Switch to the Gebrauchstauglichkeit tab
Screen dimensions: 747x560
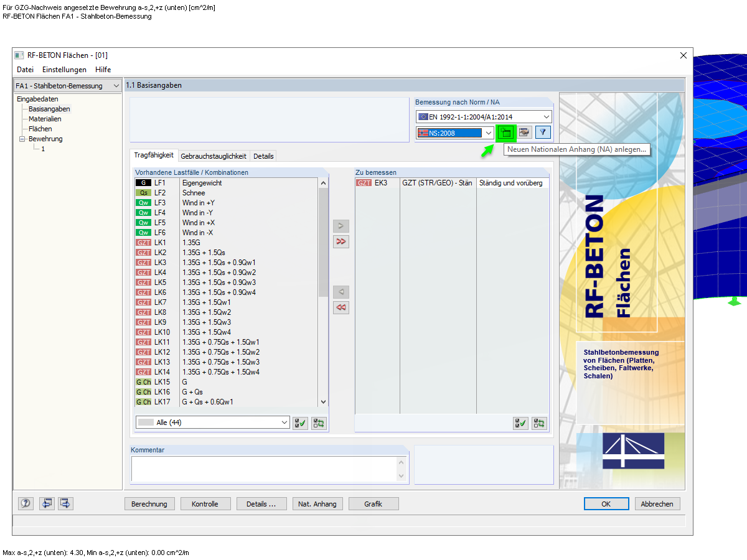coord(214,156)
